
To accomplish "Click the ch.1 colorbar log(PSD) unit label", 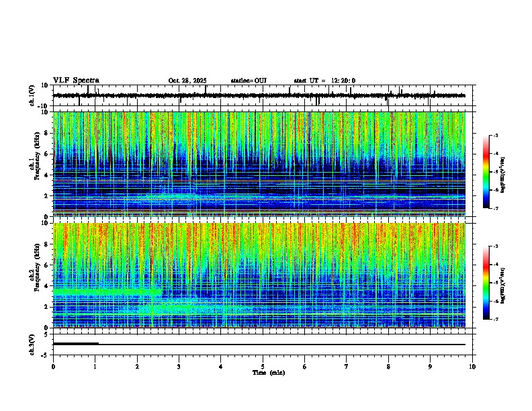I will click(x=503, y=175).
